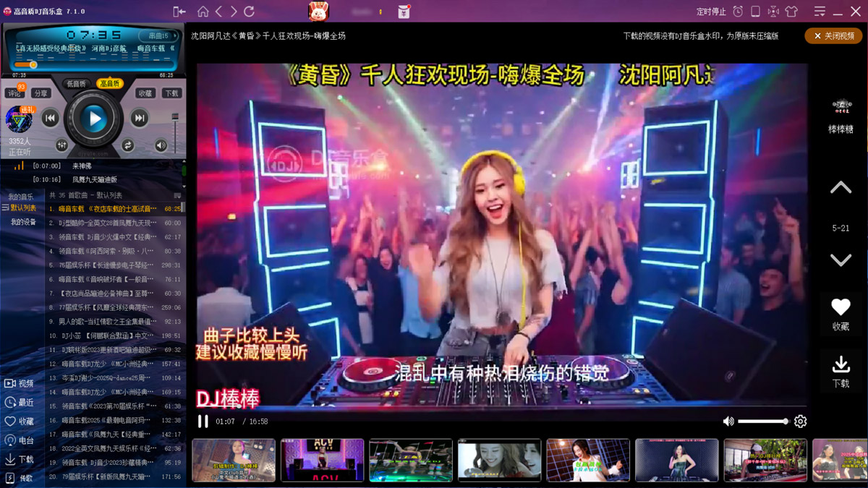This screenshot has width=868, height=488.
Task: Go to next video with down chevron
Action: (x=841, y=260)
